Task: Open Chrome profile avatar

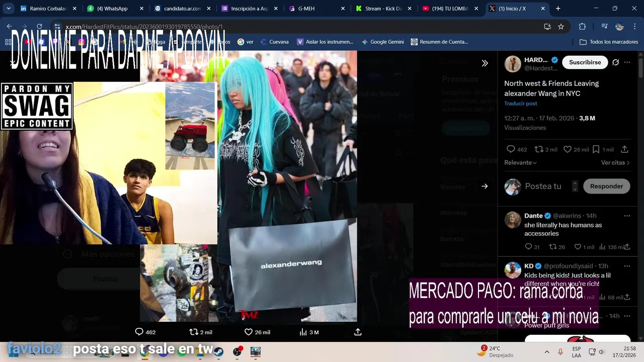Action: [620, 27]
